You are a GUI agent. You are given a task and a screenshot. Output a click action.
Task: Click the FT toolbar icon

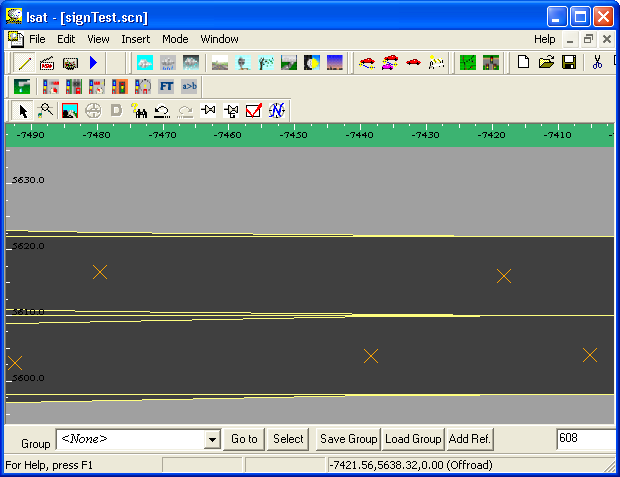point(166,87)
